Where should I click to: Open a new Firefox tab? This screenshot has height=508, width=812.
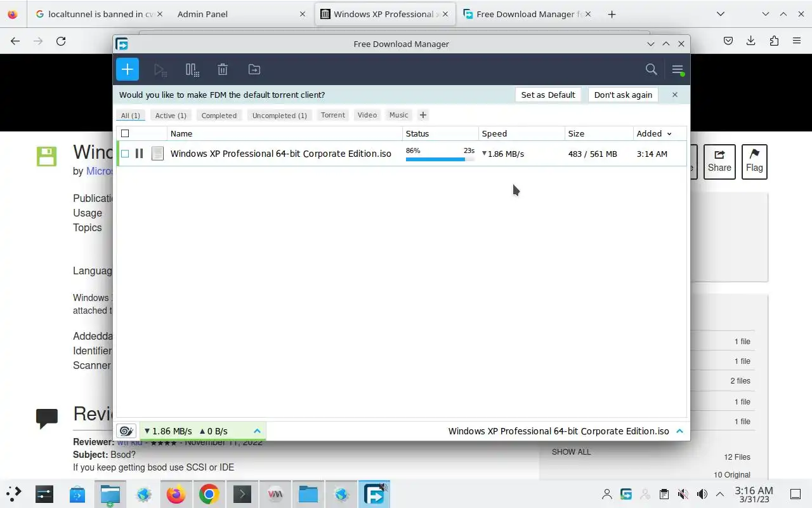(612, 14)
